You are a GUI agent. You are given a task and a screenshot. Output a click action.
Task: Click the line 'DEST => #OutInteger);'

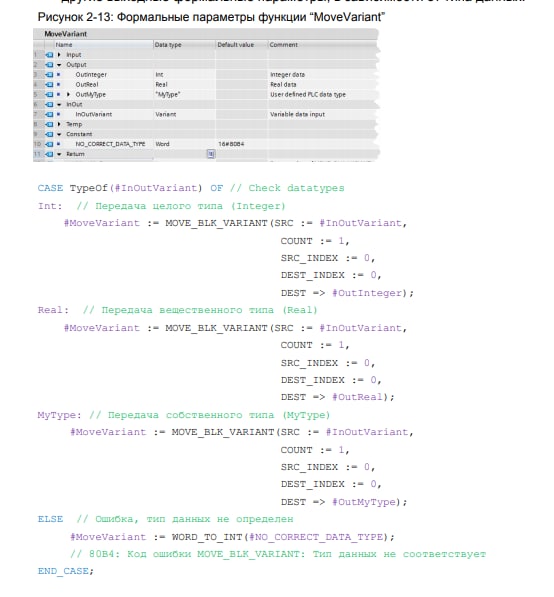pos(347,293)
